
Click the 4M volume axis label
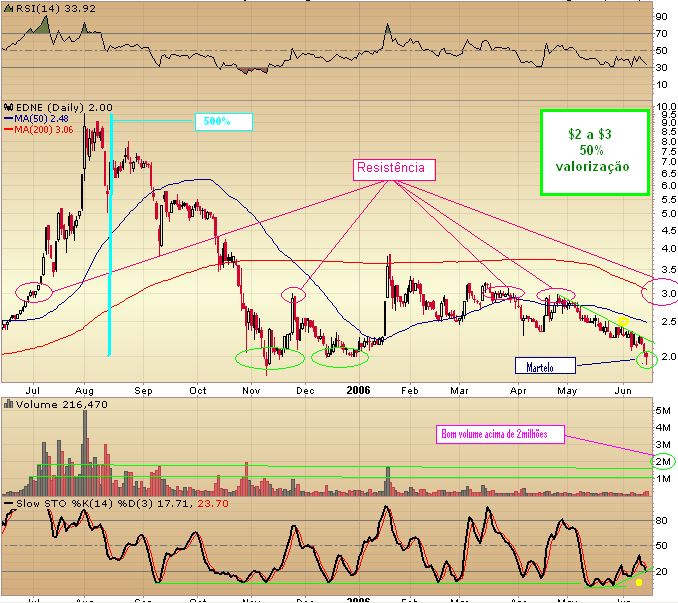pos(663,428)
